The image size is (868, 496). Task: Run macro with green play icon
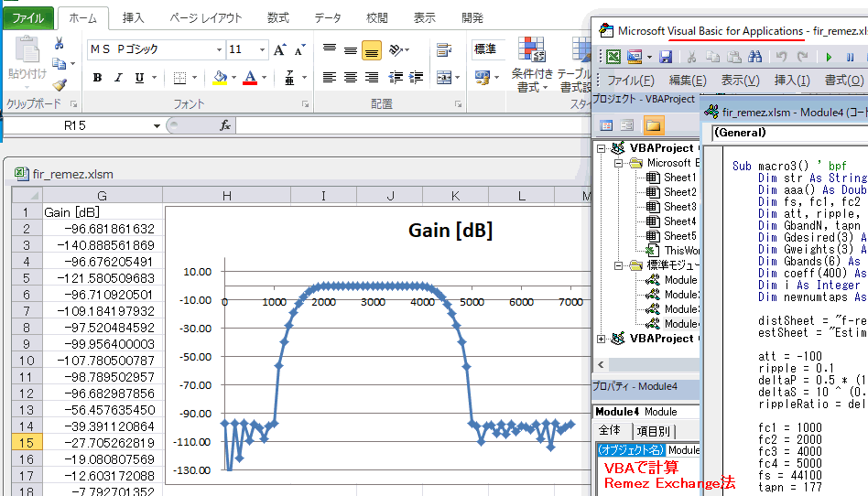pyautogui.click(x=829, y=57)
